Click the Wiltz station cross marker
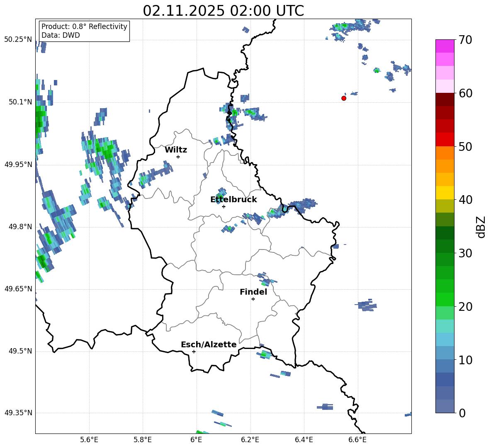The image size is (491, 448). coord(178,157)
